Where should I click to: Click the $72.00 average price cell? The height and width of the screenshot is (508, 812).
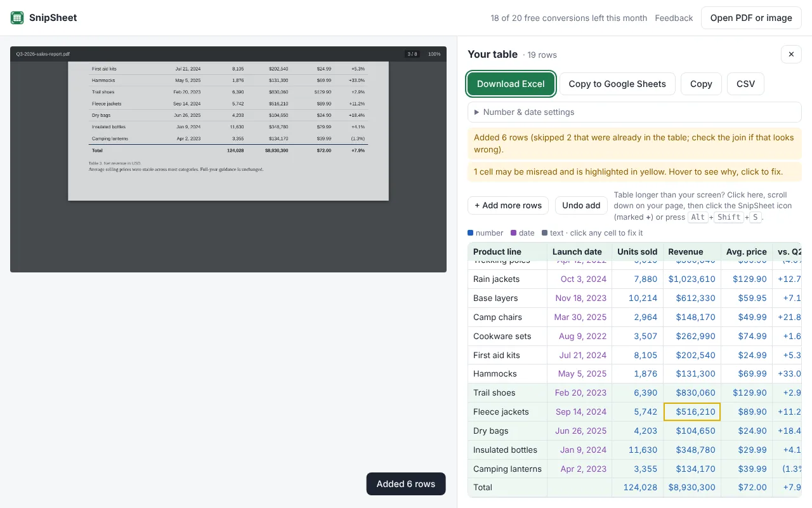747,487
